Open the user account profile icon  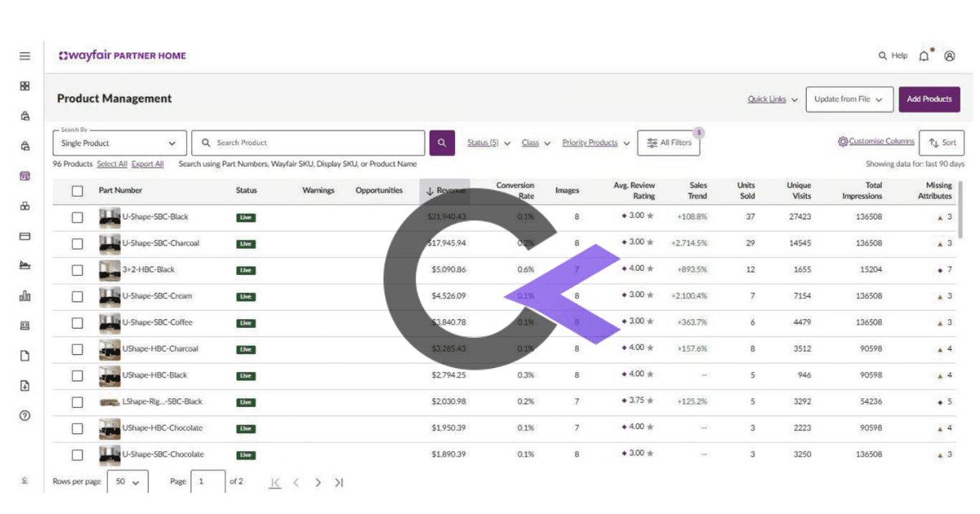[950, 55]
